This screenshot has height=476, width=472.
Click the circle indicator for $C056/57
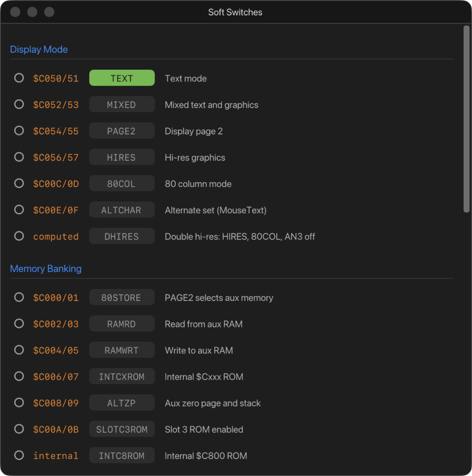(x=19, y=157)
